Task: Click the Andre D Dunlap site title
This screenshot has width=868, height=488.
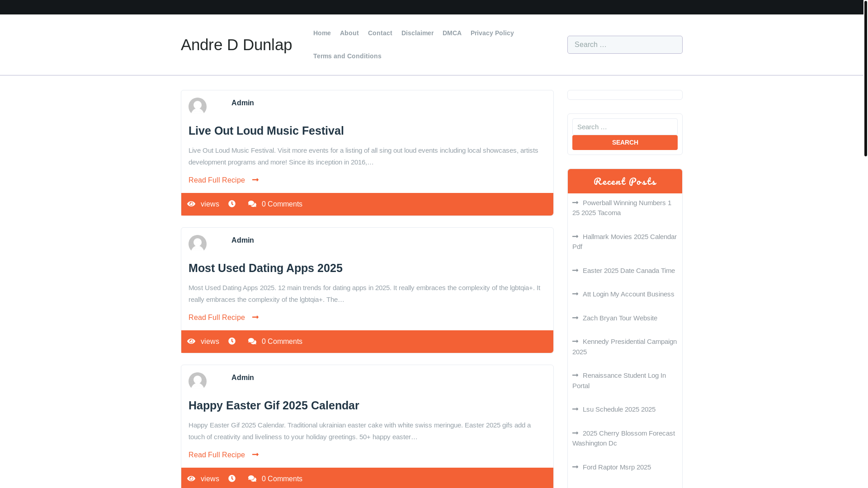Action: pyautogui.click(x=236, y=45)
